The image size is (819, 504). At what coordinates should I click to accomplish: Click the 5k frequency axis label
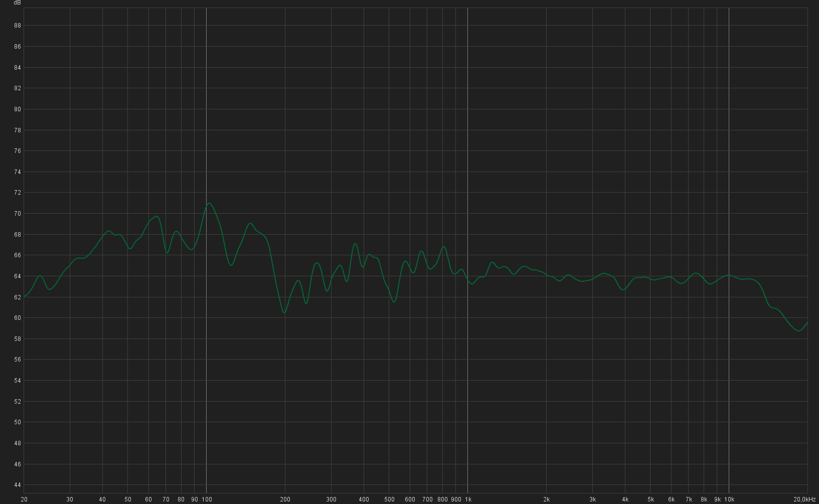(651, 499)
